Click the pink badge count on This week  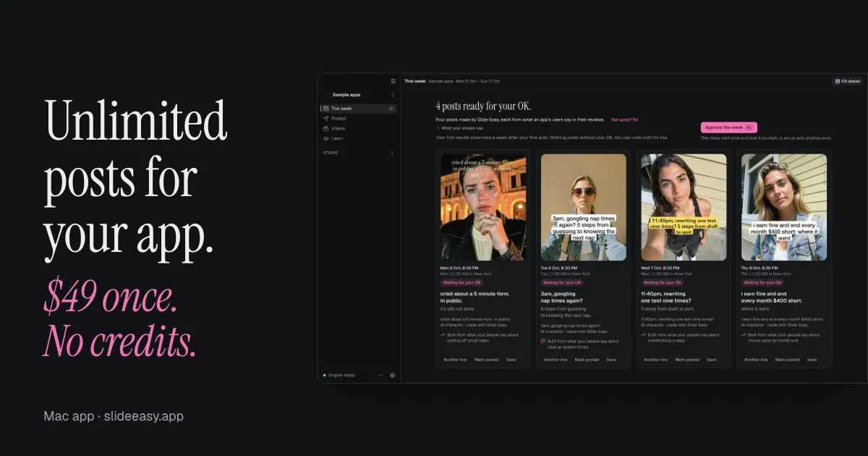(391, 109)
